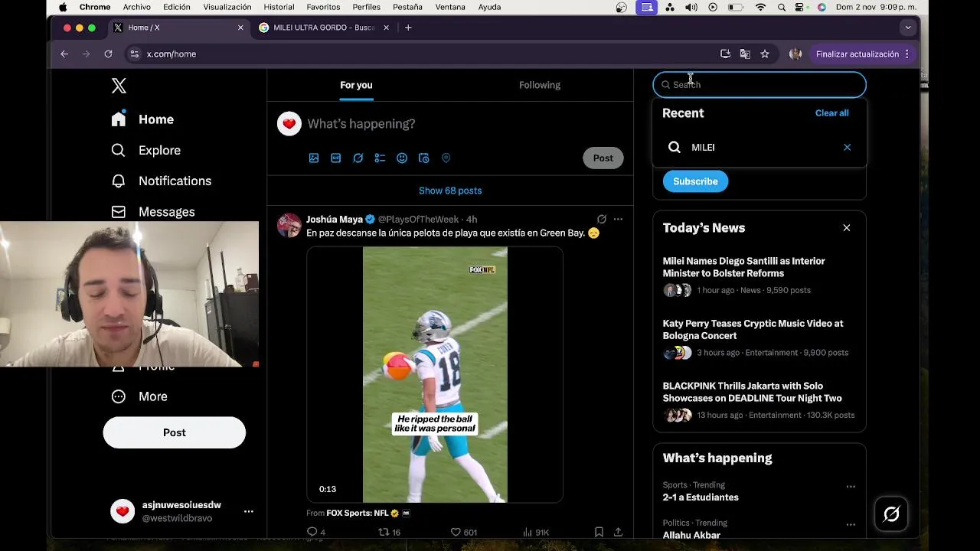Open more options on Joshúa Maya post
The height and width of the screenshot is (551, 980).
[x=618, y=219]
